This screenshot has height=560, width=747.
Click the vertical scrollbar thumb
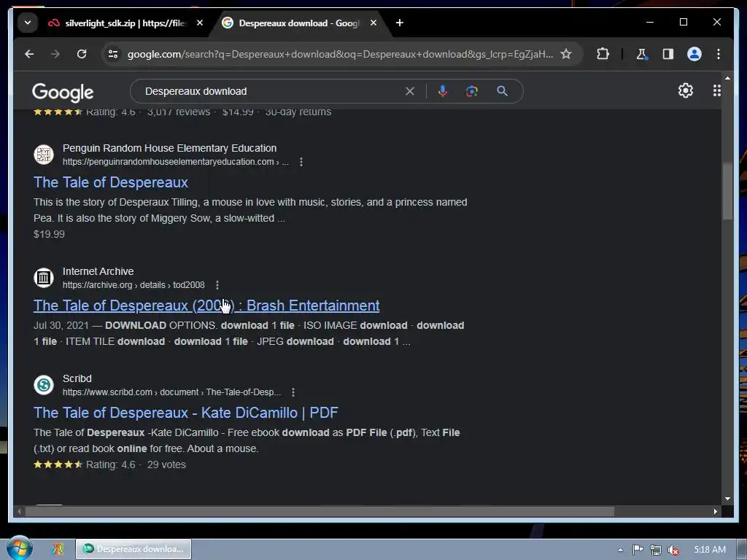tap(727, 190)
